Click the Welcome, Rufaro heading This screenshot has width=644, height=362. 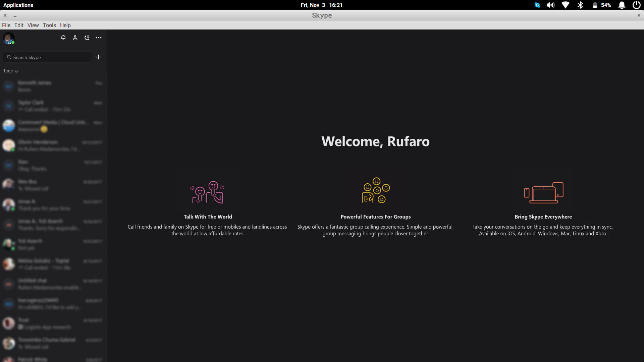coord(375,141)
